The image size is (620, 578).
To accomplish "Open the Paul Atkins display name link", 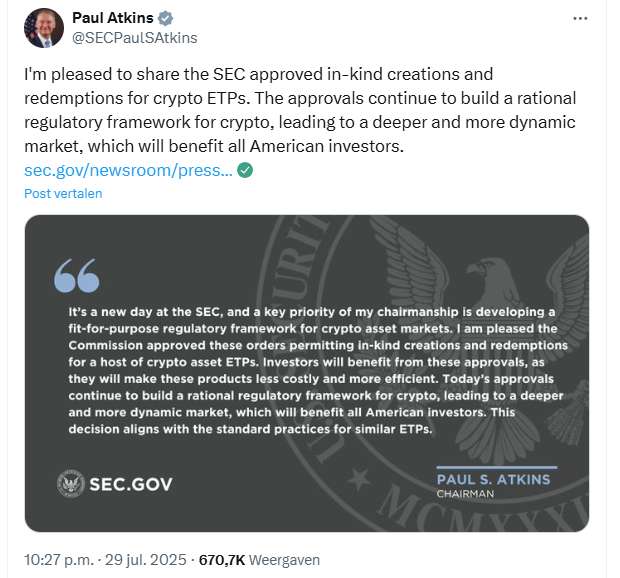I will [113, 19].
